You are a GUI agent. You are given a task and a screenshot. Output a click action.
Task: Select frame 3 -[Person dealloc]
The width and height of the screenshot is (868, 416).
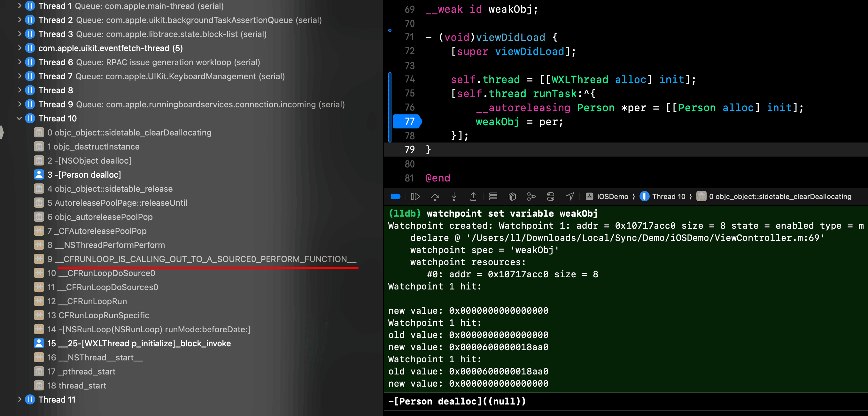coord(84,174)
